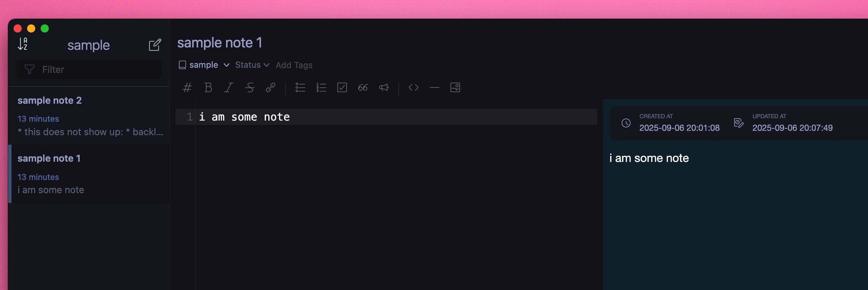Image resolution: width=868 pixels, height=290 pixels.
Task: Apply bold formatting with B icon
Action: click(x=208, y=88)
